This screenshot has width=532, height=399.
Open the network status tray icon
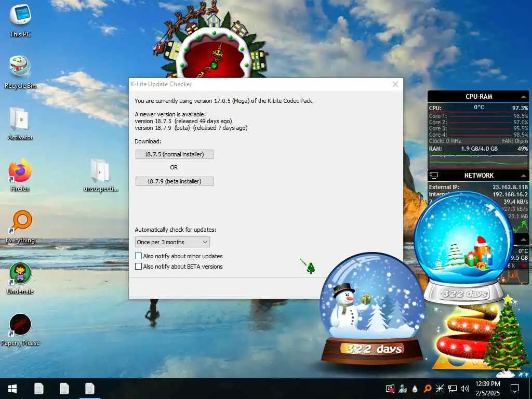pyautogui.click(x=453, y=389)
